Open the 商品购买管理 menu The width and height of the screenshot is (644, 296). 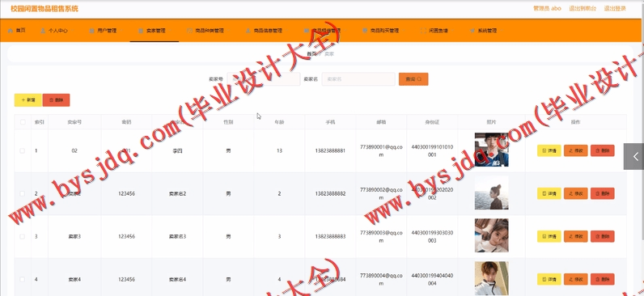coord(383,31)
